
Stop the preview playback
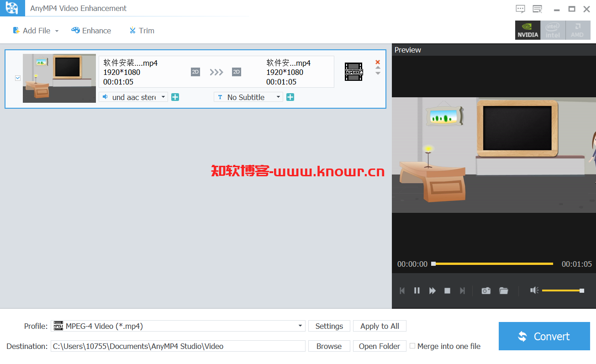(448, 290)
